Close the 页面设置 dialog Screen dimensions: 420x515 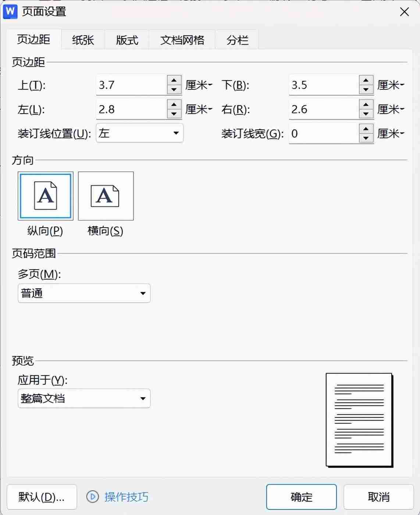pos(405,12)
